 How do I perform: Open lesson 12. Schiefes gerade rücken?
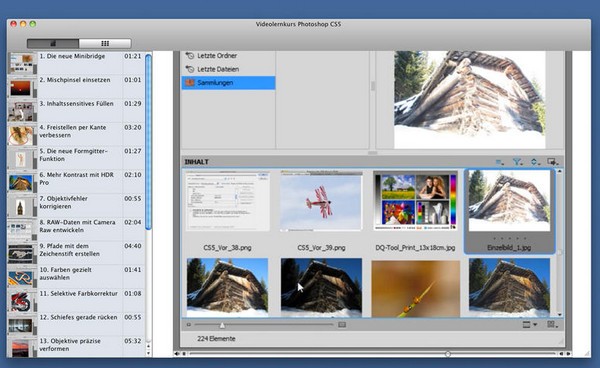pyautogui.click(x=76, y=324)
